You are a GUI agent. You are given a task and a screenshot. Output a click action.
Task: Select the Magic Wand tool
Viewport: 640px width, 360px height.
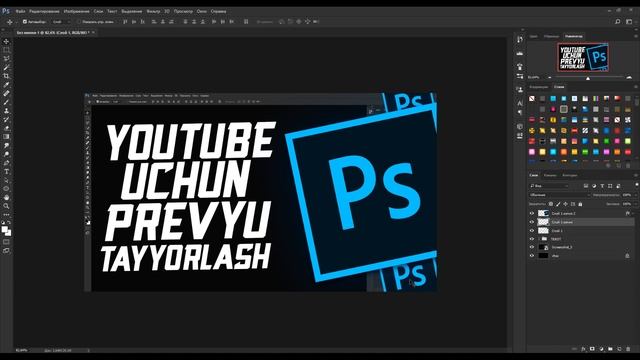pyautogui.click(x=6, y=67)
